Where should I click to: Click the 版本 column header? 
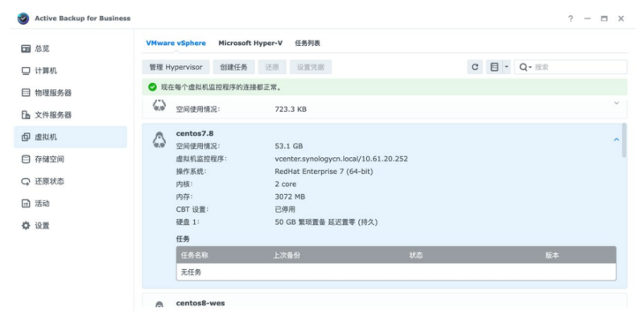[552, 255]
